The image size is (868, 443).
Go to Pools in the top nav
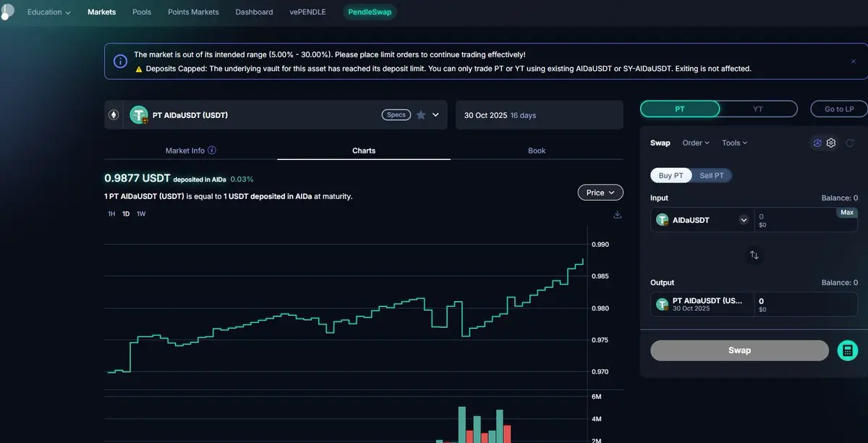click(142, 12)
